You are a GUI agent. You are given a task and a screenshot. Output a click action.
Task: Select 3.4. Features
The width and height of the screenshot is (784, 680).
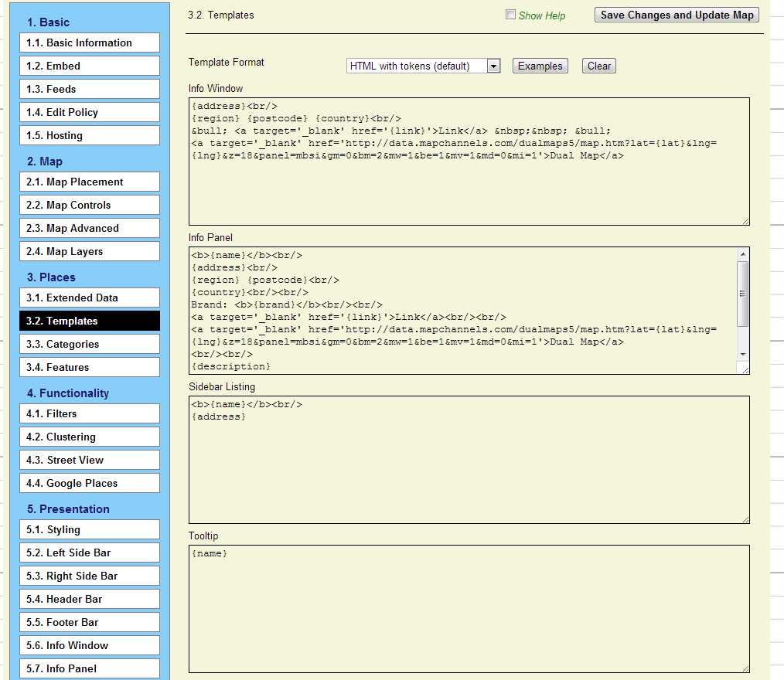pyautogui.click(x=90, y=367)
